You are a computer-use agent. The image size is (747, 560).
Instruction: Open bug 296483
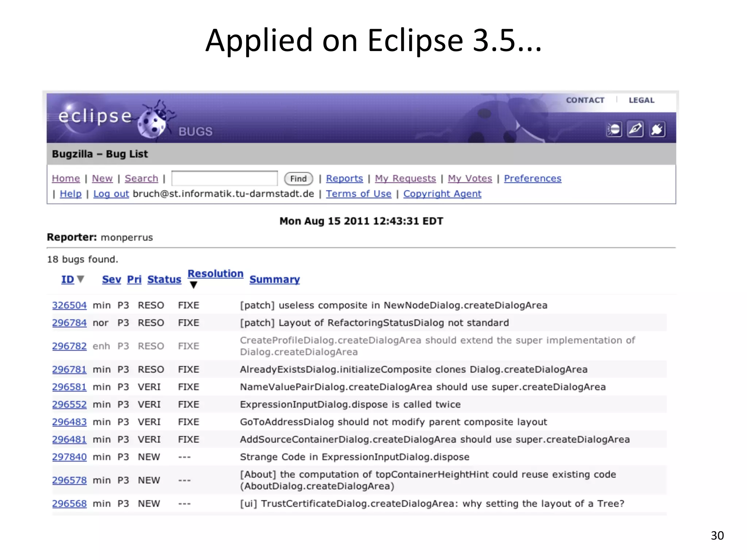[69, 422]
